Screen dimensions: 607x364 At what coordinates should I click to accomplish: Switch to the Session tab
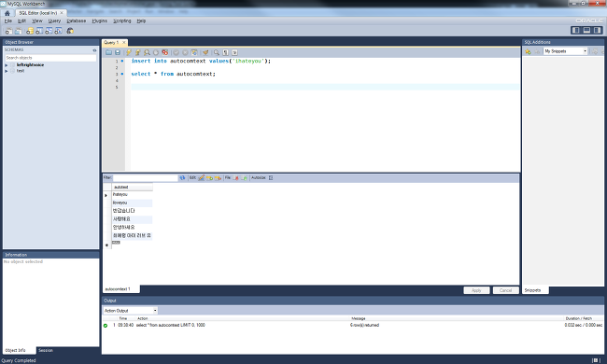[46, 350]
